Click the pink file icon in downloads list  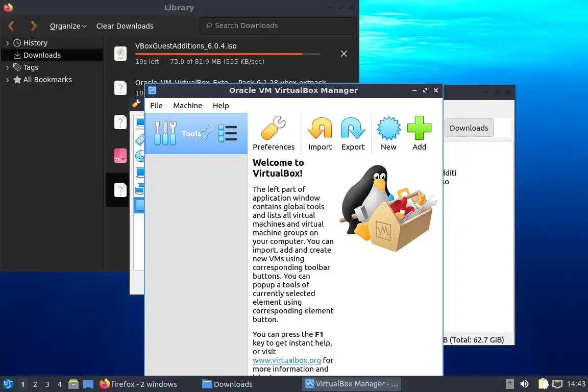[120, 156]
